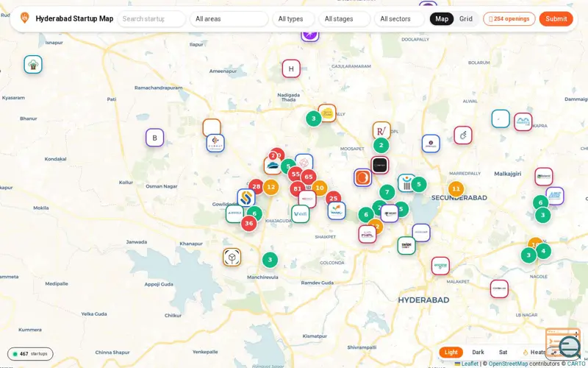Click the Submit button
The image size is (588, 368).
click(556, 19)
